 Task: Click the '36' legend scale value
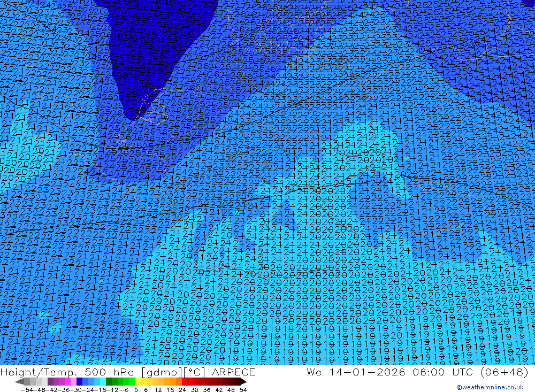(x=207, y=390)
